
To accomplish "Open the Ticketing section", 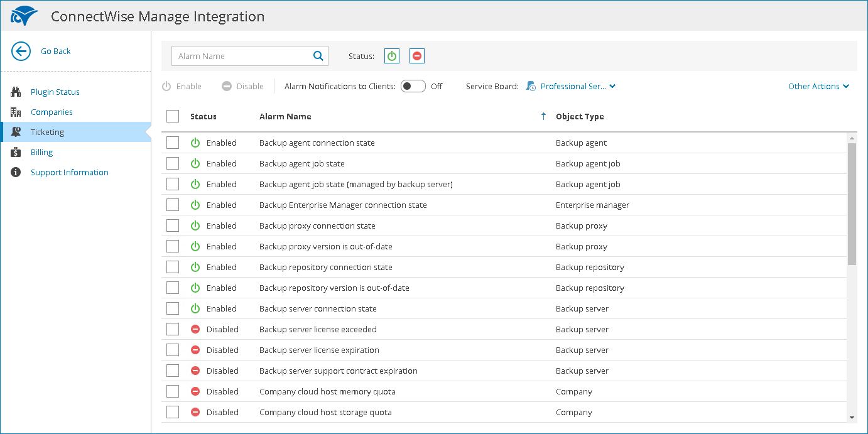I will point(48,132).
